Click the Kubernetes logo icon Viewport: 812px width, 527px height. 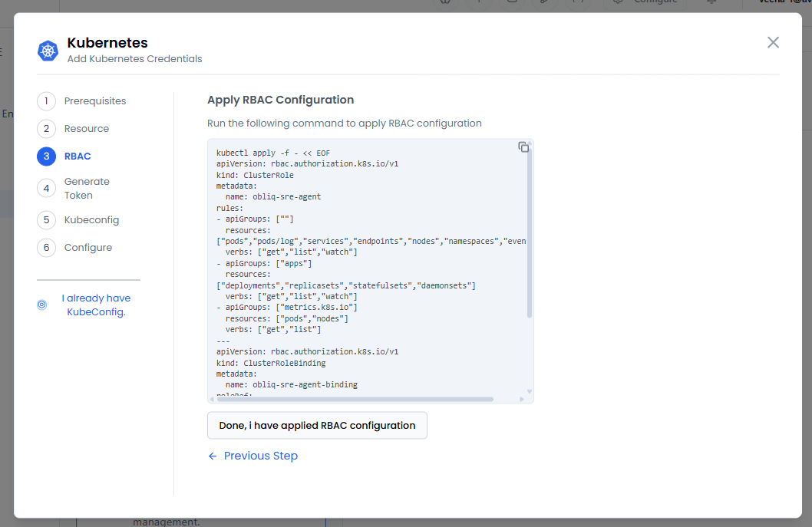48,51
